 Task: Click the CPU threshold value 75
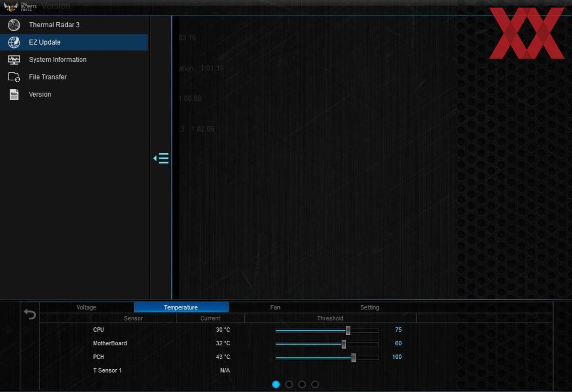point(398,330)
